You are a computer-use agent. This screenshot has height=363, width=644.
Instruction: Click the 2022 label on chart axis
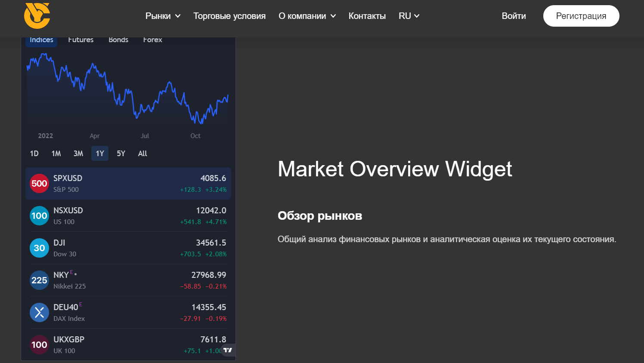pos(46,136)
